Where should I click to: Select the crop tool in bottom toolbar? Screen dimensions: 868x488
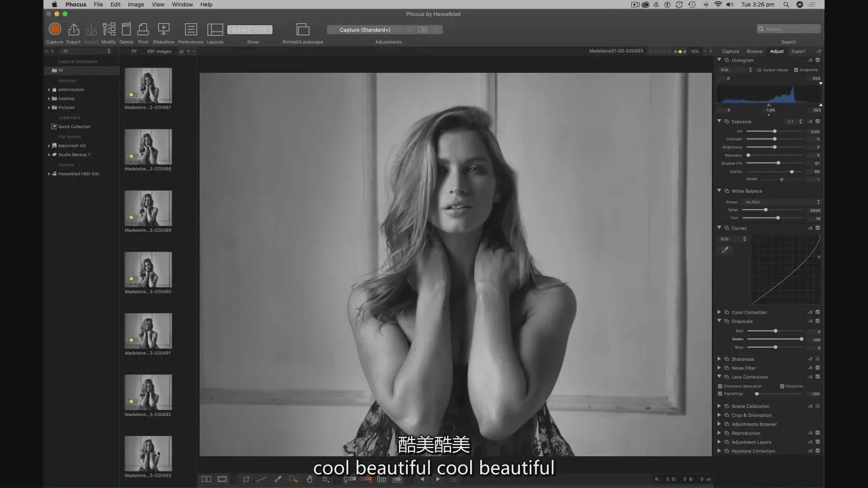click(246, 479)
